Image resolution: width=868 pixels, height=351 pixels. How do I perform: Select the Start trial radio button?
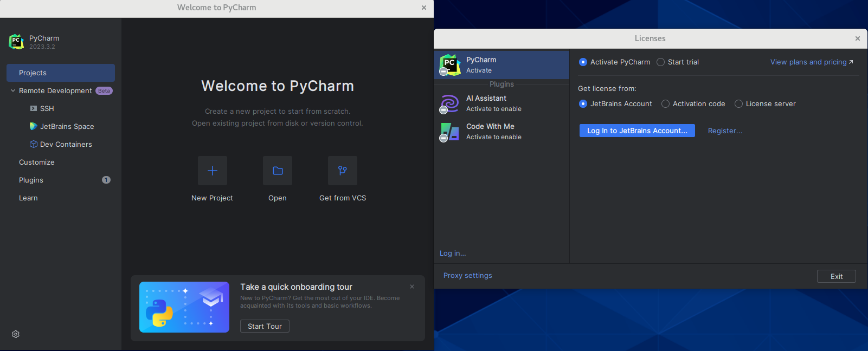pos(661,62)
